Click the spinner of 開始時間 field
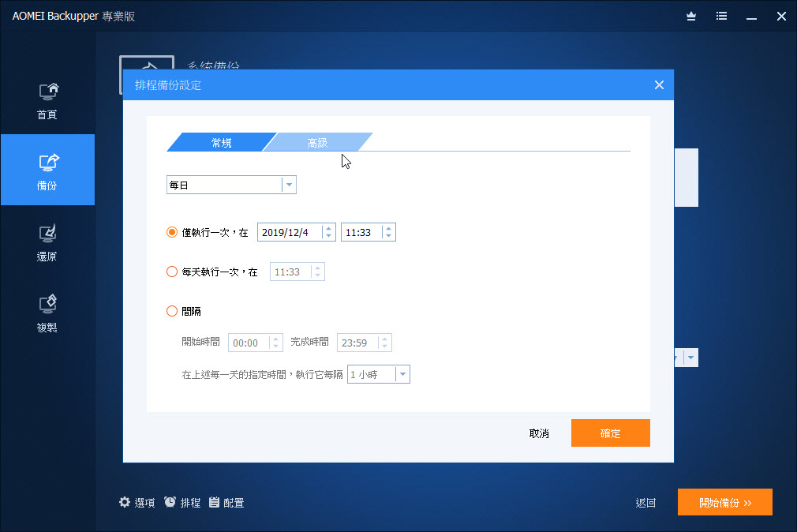Viewport: 797px width, 532px height. (275, 343)
